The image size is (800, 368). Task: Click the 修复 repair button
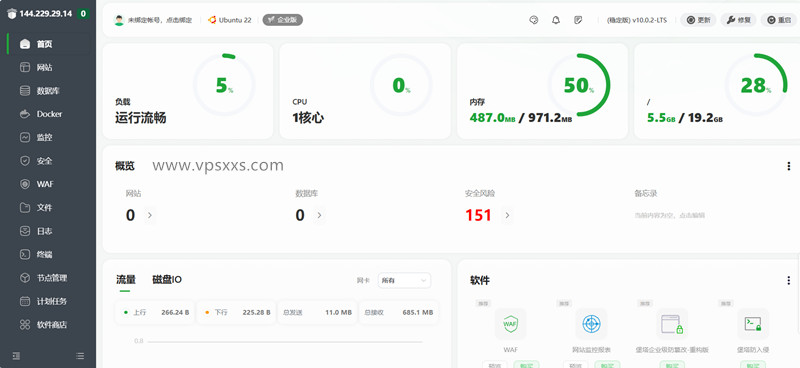pyautogui.click(x=738, y=20)
